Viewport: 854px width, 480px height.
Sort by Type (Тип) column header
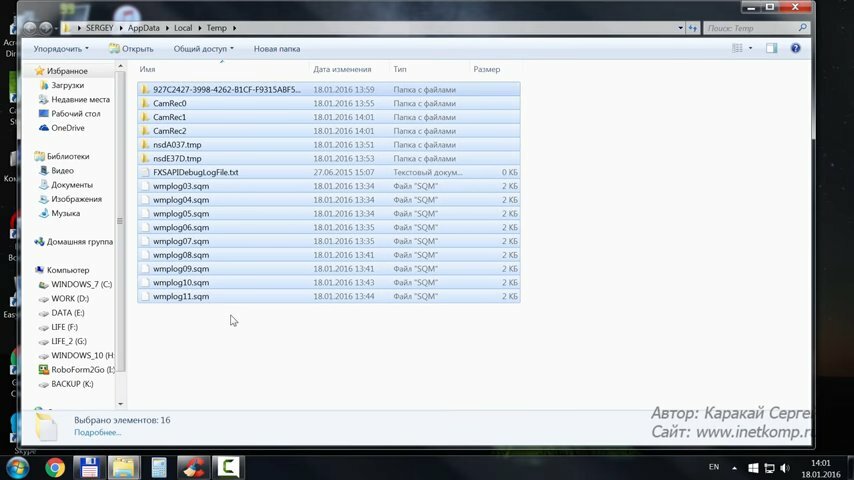point(429,69)
